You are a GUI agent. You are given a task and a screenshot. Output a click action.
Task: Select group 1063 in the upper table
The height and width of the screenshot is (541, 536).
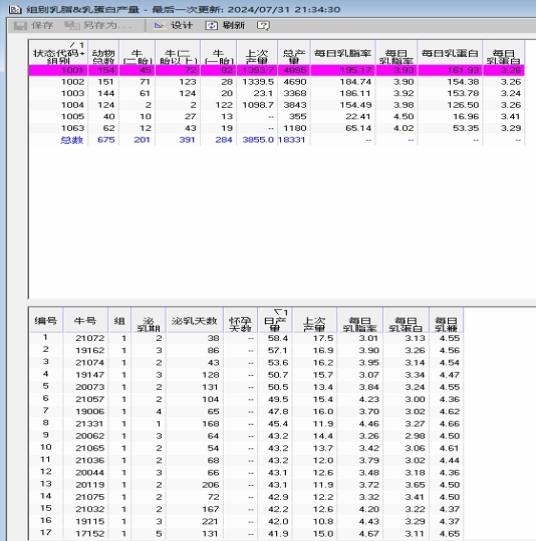tap(277, 128)
